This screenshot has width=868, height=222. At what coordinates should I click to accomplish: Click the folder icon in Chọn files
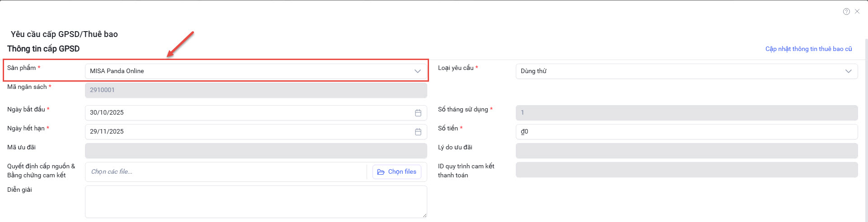click(381, 172)
